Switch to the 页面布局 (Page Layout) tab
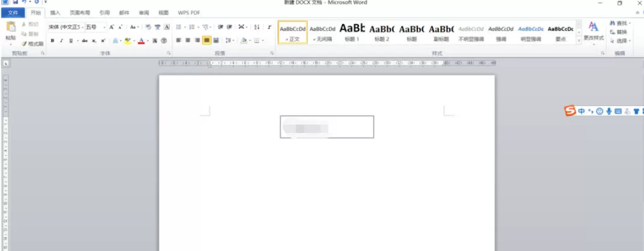Image resolution: width=644 pixels, height=251 pixels. 80,13
